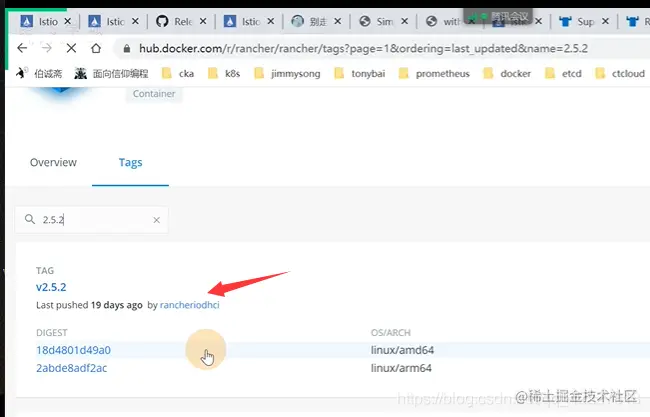Screen dimensions: 650x417
Task: Open the jimmysong bookmark folder
Action: pos(287,73)
